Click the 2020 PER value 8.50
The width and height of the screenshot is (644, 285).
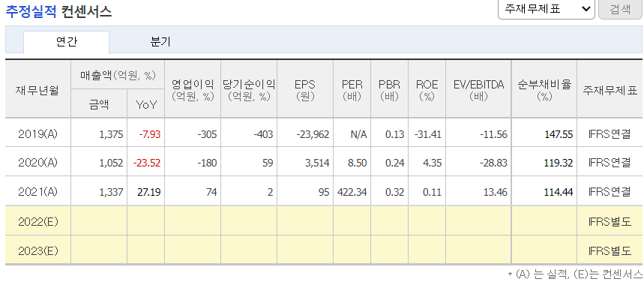[358, 163]
